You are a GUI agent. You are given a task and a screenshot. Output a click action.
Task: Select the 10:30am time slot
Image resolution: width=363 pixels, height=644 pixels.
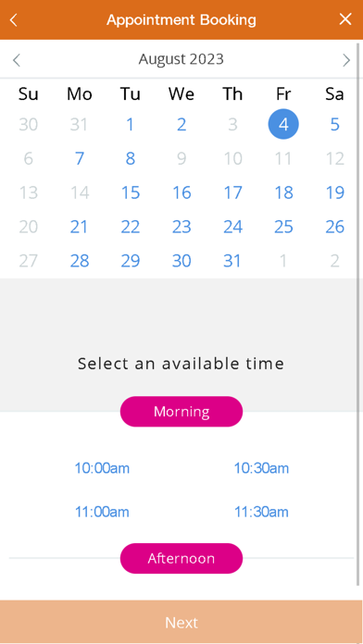point(261,468)
